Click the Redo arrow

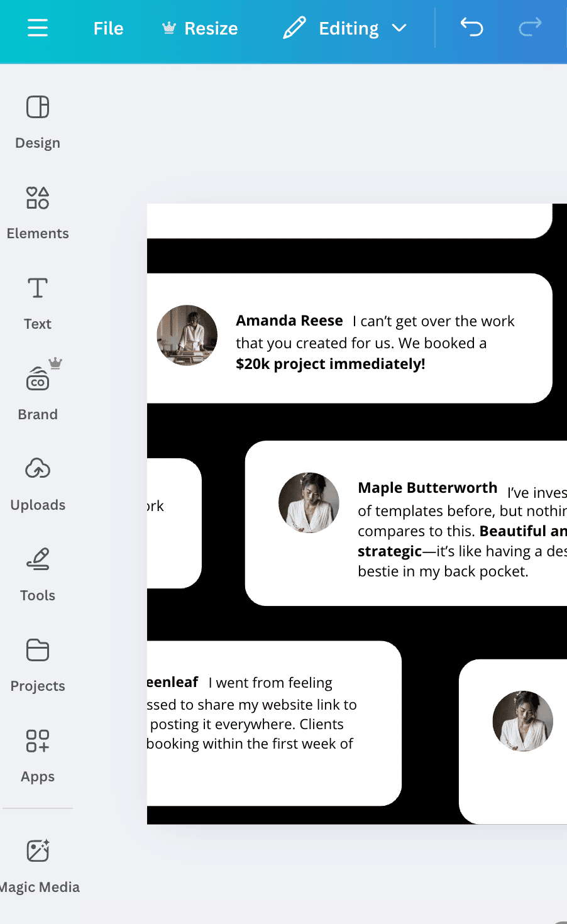[x=530, y=27]
